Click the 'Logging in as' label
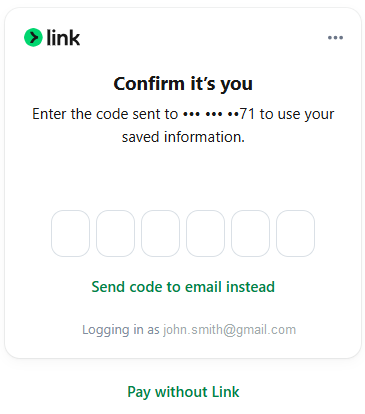The width and height of the screenshot is (365, 414). pyautogui.click(x=121, y=330)
